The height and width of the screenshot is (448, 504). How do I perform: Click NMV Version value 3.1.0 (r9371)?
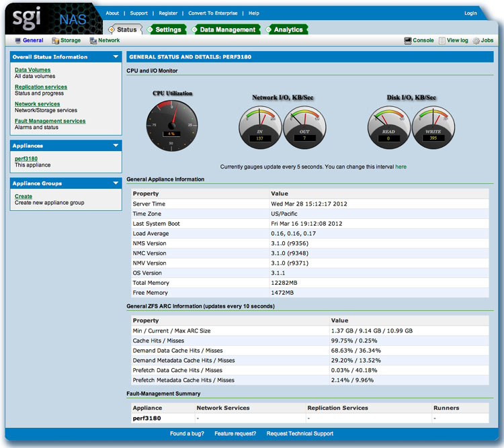tap(290, 263)
